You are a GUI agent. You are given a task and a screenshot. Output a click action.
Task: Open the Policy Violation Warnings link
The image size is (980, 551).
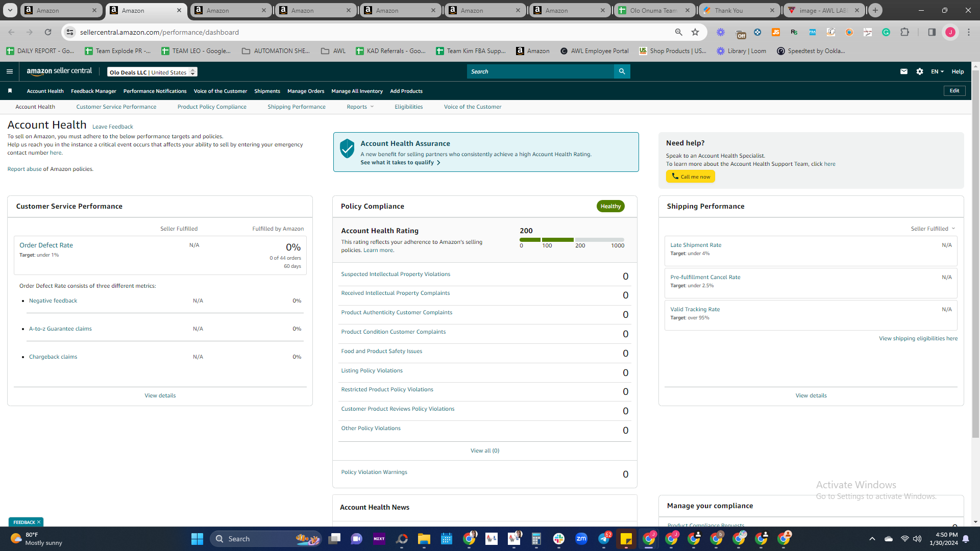click(374, 472)
